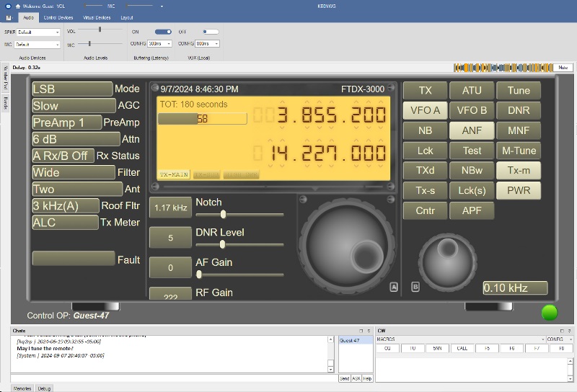The width and height of the screenshot is (577, 392).
Task: Click the 3 kHz(A) Roof Fltr field
Action: 66,206
